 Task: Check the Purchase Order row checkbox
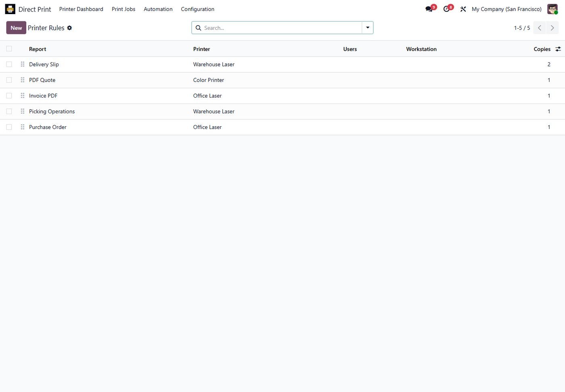(x=9, y=127)
